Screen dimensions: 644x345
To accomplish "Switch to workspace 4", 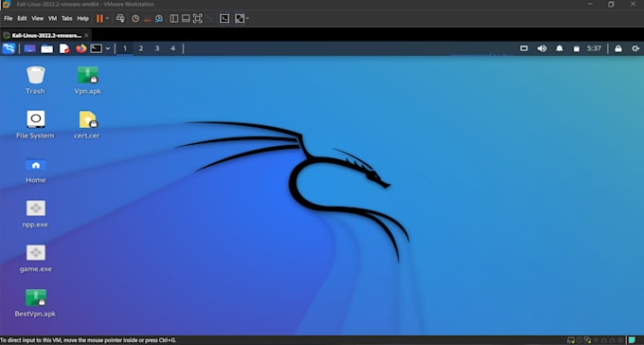I will (x=172, y=48).
